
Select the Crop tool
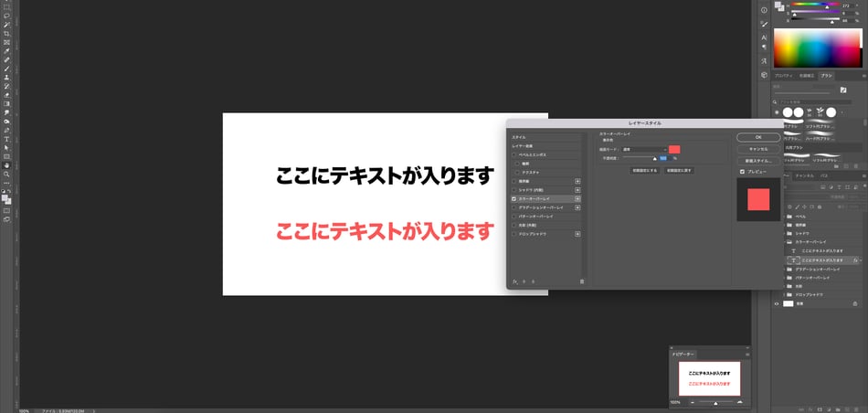[6, 34]
